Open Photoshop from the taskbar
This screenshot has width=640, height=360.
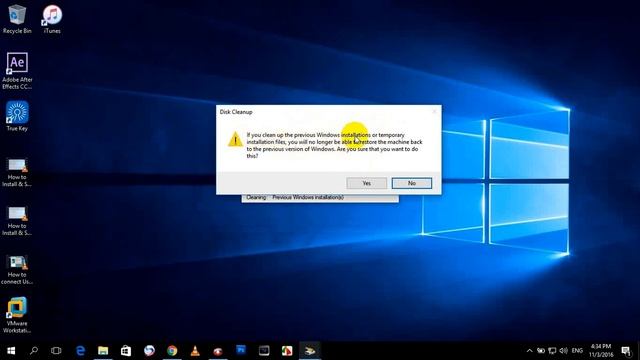(x=241, y=351)
